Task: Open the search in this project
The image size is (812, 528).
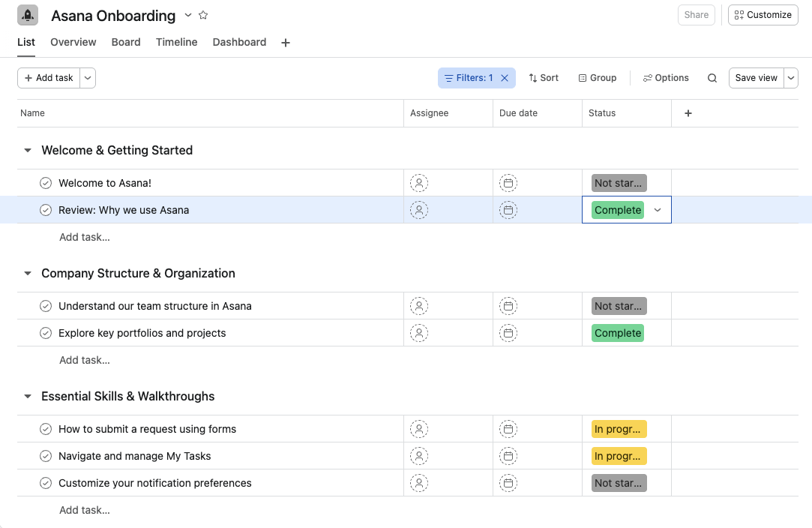Action: (x=712, y=77)
